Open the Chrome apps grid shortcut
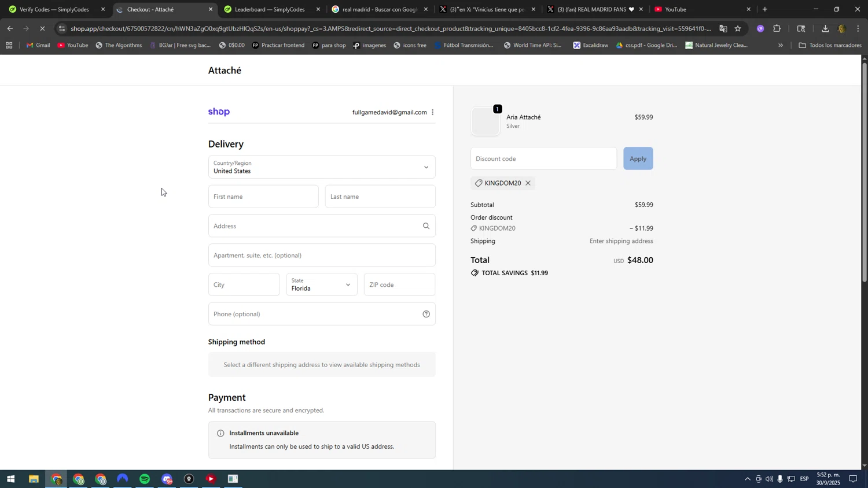Image resolution: width=868 pixels, height=488 pixels. click(9, 45)
